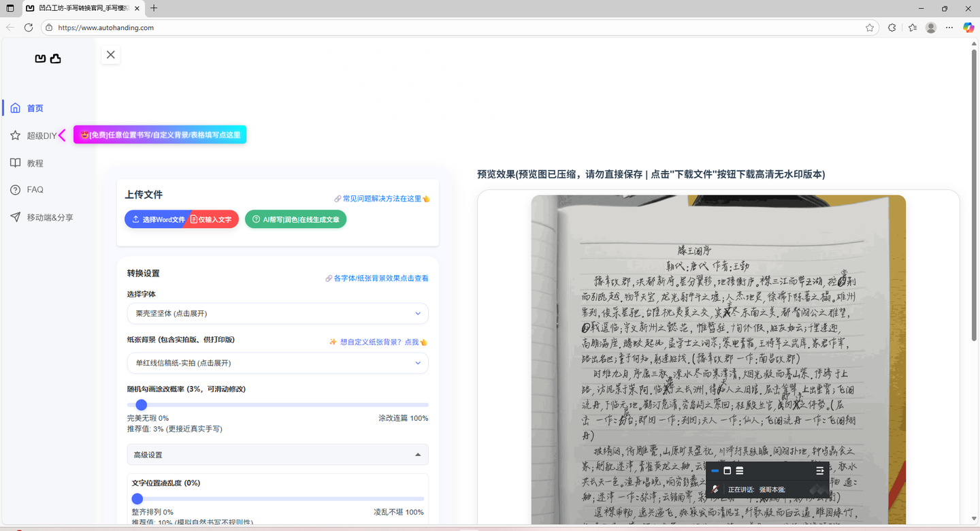Image resolution: width=980 pixels, height=531 pixels.
Task: Collapse the 高级设置 section
Action: pyautogui.click(x=278, y=455)
